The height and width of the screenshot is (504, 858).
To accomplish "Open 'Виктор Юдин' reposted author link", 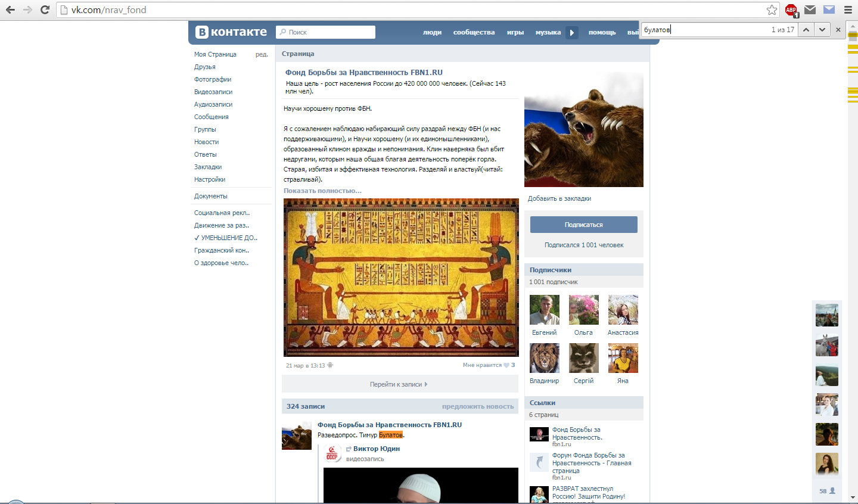I will (x=377, y=449).
